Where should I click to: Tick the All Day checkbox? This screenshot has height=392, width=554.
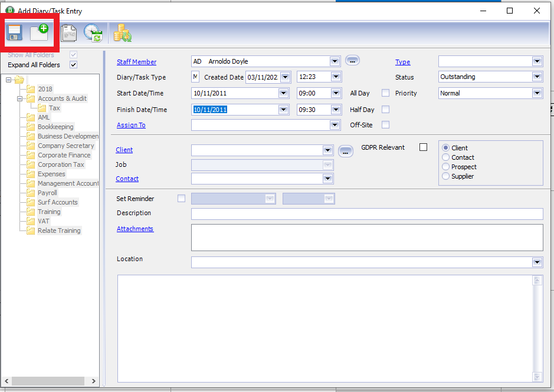(x=385, y=93)
